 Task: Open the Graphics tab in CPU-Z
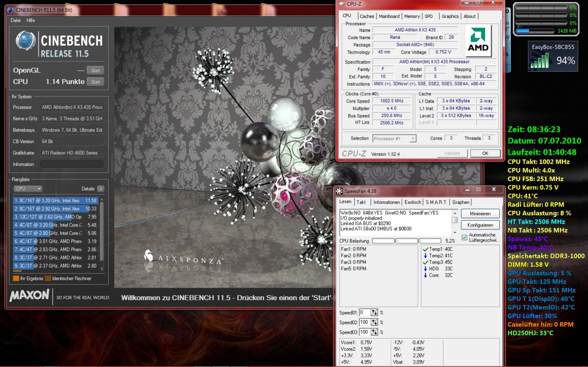[450, 16]
